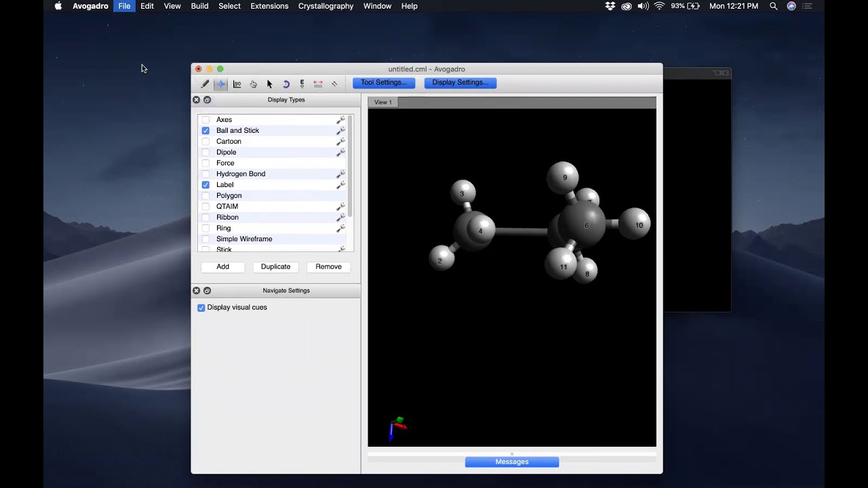Close the Navigate Settings panel

click(197, 290)
